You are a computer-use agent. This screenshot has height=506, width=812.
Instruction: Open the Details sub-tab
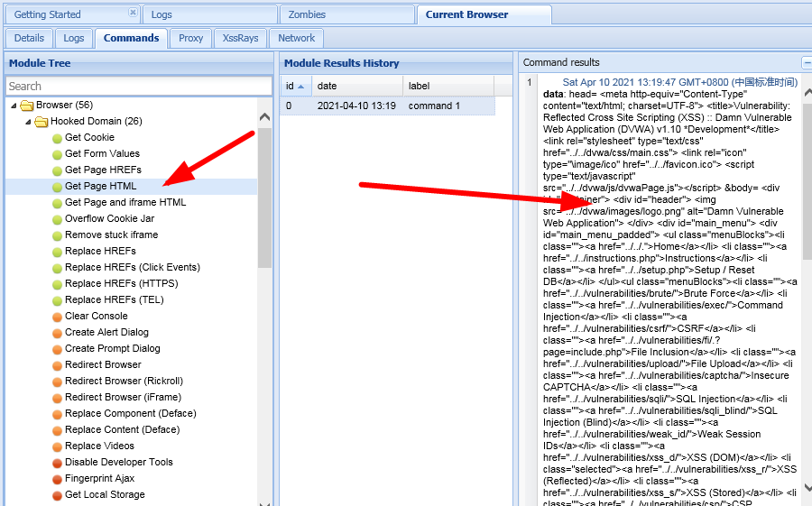29,38
